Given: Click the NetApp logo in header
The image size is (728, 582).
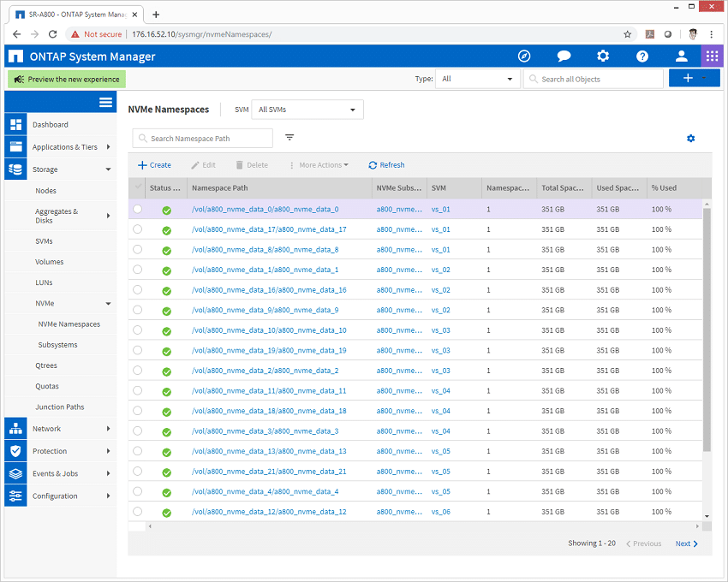Looking at the screenshot, I should click(x=15, y=56).
